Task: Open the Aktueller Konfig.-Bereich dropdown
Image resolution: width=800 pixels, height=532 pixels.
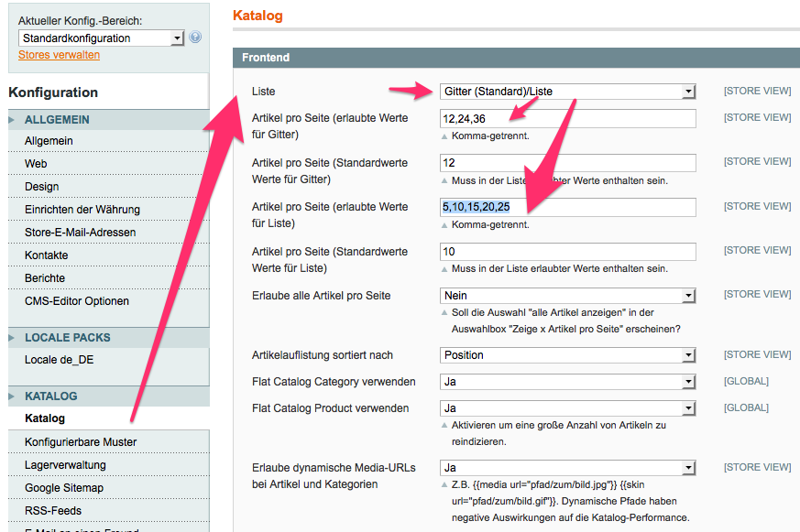Action: [101, 38]
